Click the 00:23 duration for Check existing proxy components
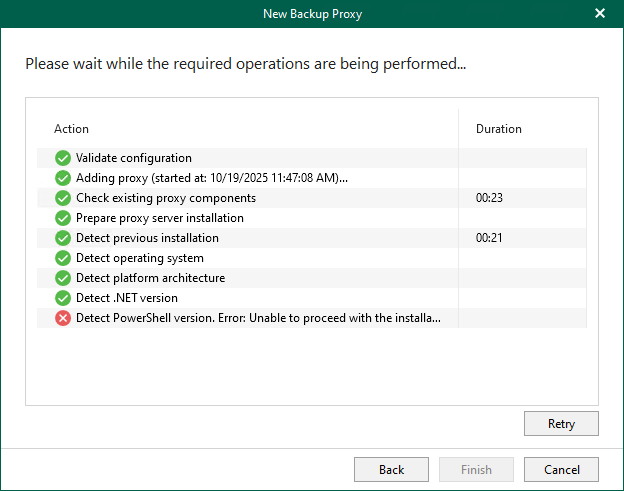This screenshot has height=491, width=624. 489,198
